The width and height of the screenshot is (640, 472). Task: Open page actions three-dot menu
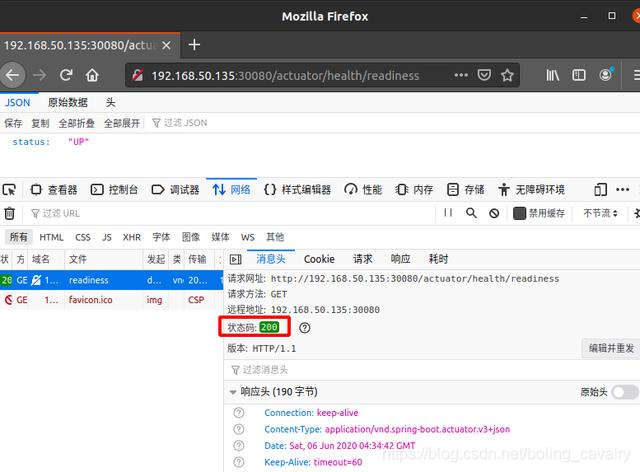(x=461, y=75)
